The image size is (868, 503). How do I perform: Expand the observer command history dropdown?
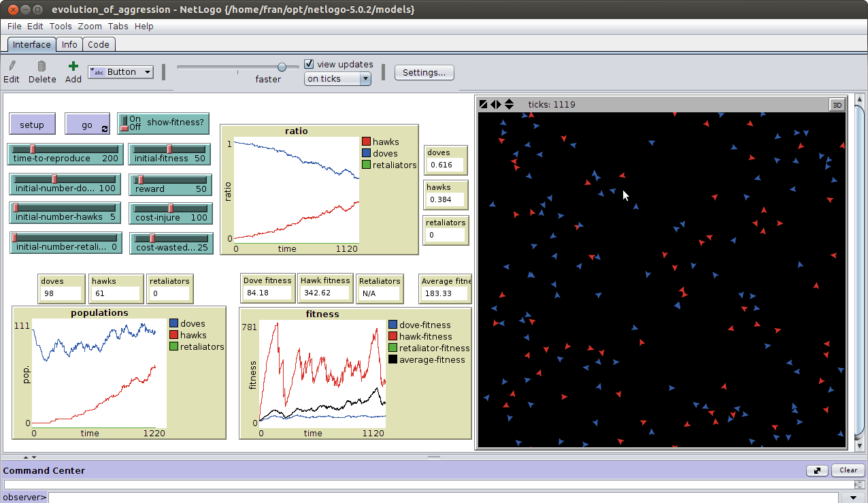[854, 498]
